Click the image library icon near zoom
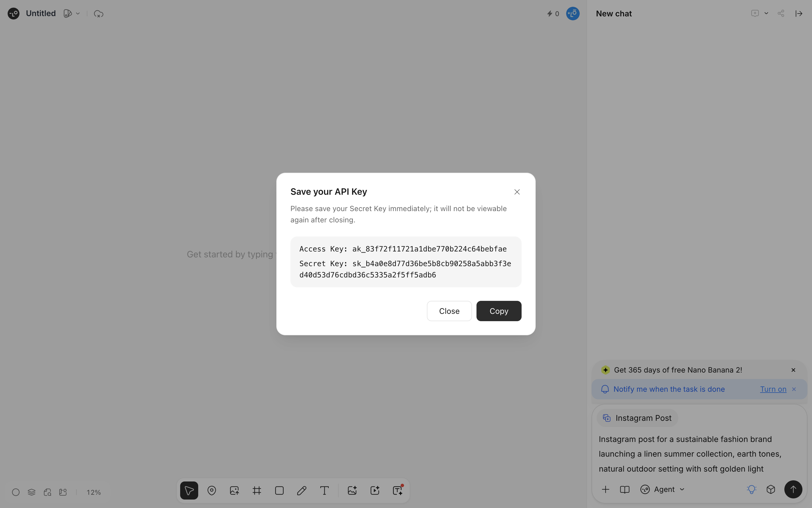This screenshot has width=812, height=508. click(x=63, y=492)
